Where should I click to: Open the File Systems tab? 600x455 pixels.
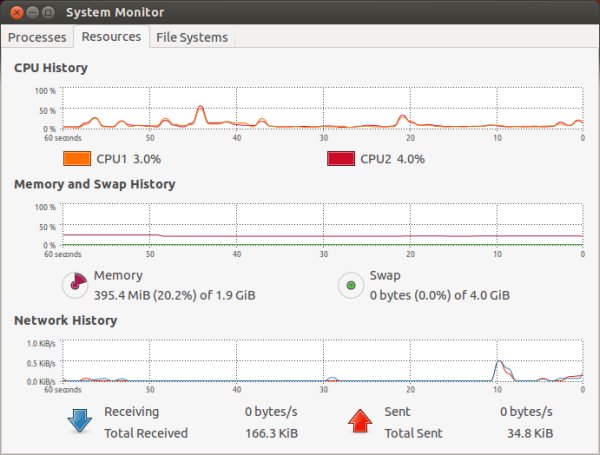pyautogui.click(x=192, y=37)
